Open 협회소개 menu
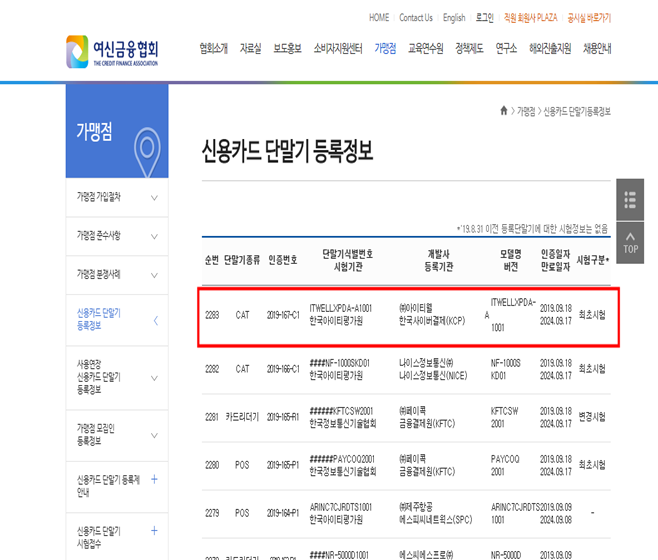 tap(214, 49)
